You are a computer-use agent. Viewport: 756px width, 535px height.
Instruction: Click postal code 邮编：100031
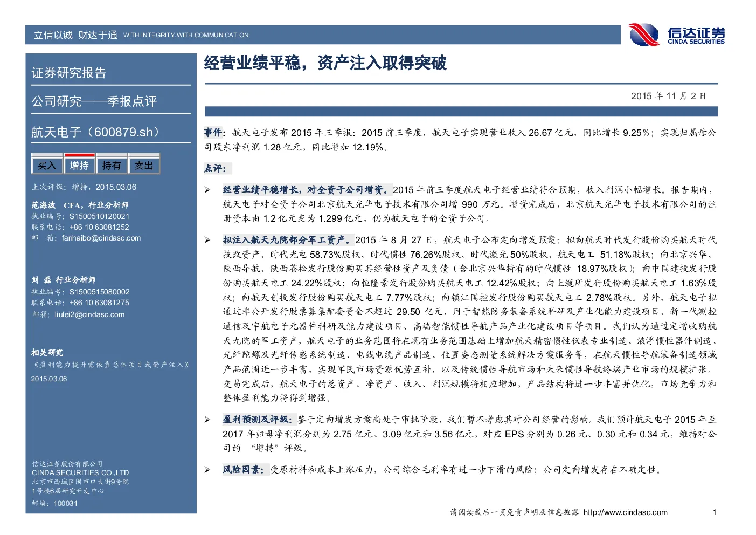tap(54, 503)
